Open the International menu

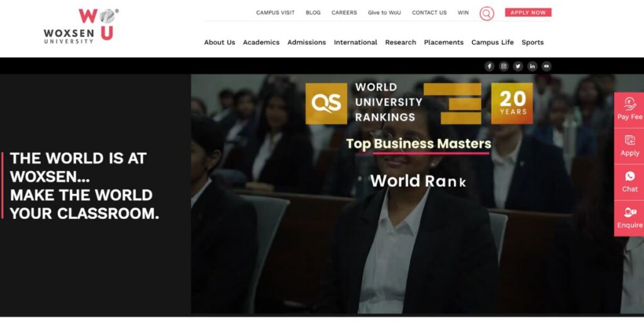coord(356,42)
